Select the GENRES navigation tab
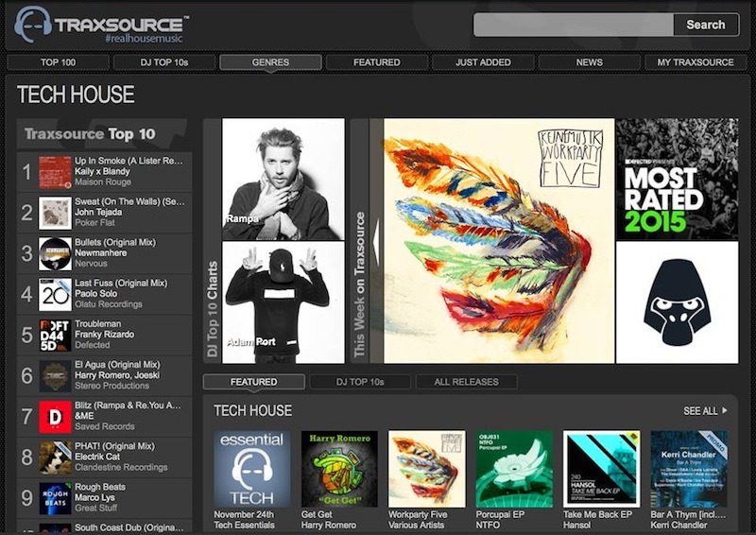Screen dimensions: 756x535 click(270, 62)
